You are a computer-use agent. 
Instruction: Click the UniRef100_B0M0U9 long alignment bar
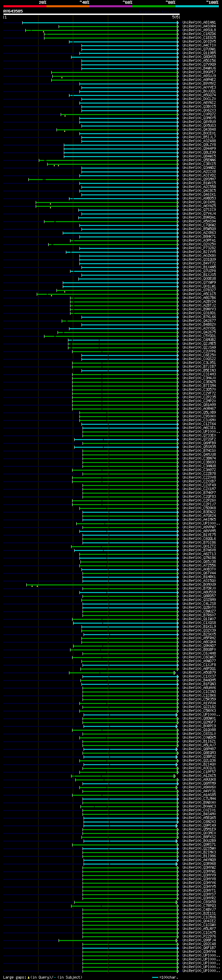[102, 584]
